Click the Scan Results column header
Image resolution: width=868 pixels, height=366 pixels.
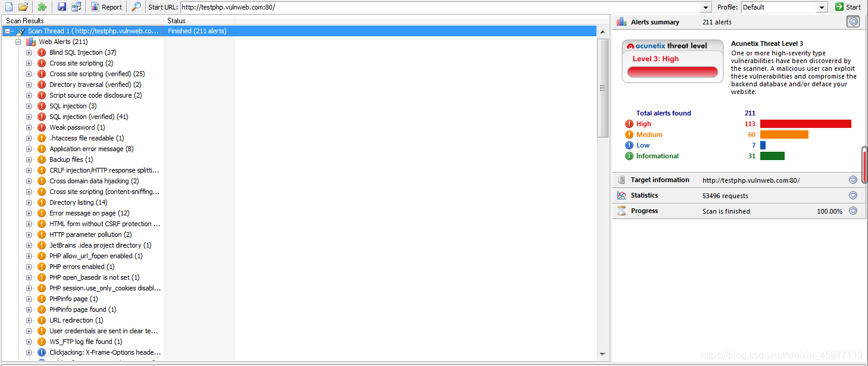(83, 21)
